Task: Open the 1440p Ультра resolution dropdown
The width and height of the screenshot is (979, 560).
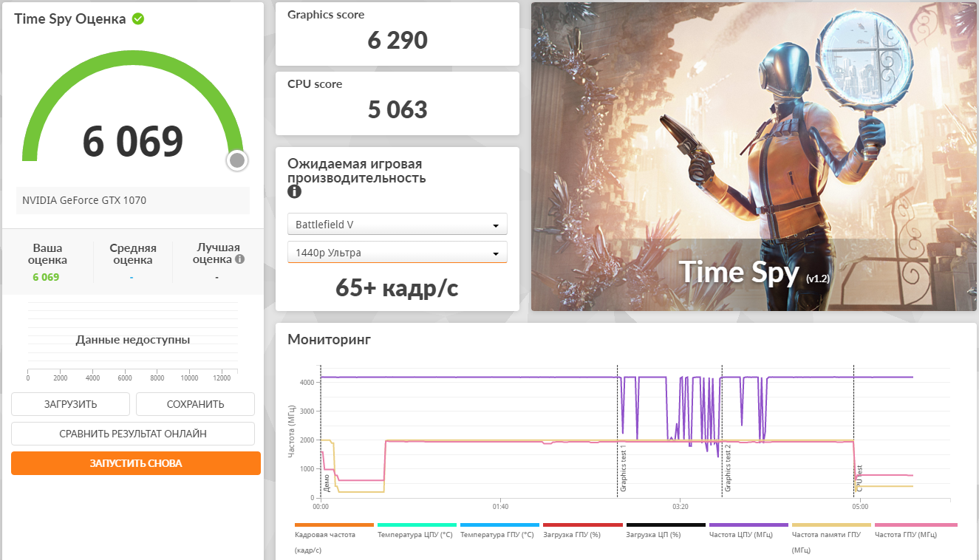Action: click(x=398, y=252)
